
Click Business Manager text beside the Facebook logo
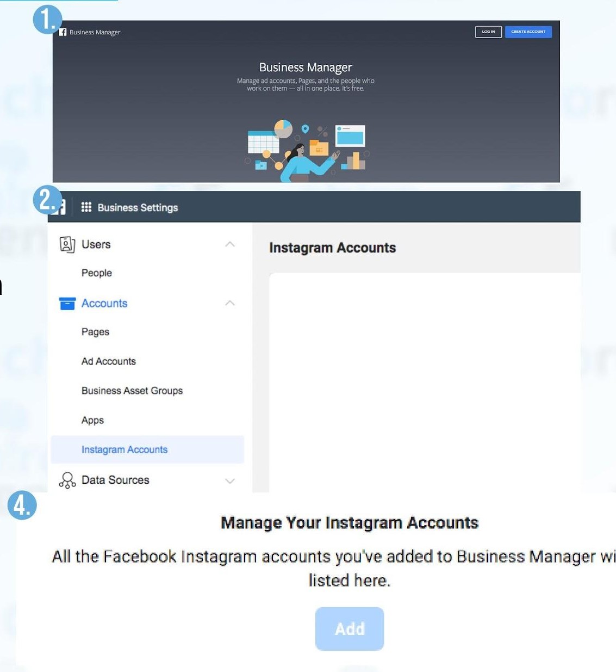click(95, 32)
